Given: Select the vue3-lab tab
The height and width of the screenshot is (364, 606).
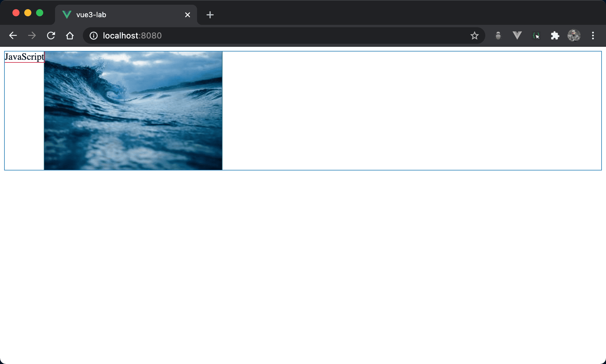Looking at the screenshot, I should coord(118,15).
